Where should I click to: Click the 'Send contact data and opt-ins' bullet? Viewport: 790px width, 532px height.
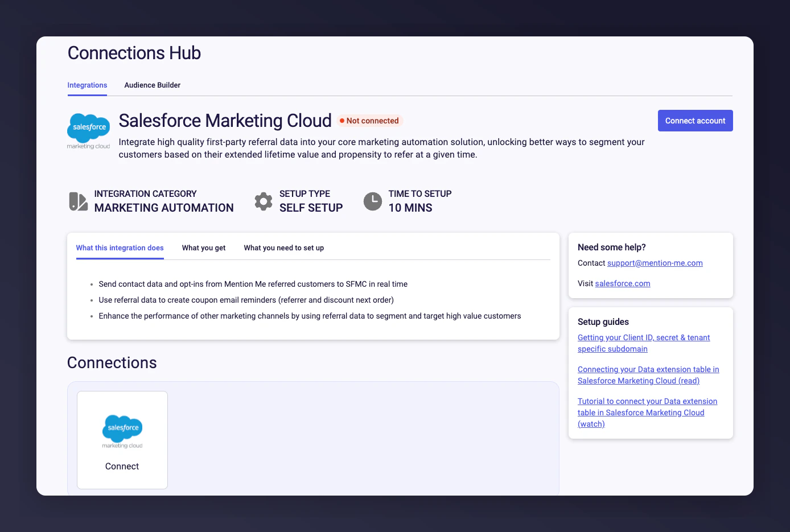click(253, 284)
